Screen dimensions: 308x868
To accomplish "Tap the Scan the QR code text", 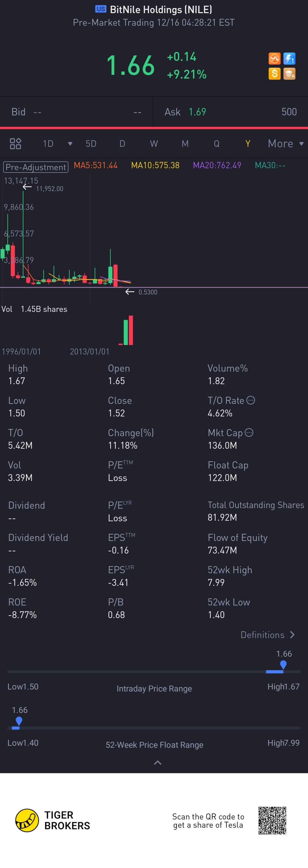I will [208, 821].
